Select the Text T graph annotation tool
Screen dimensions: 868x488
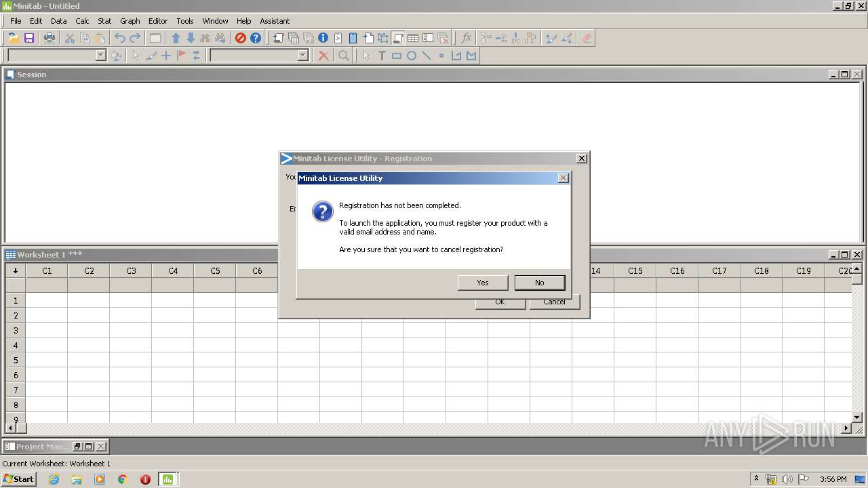pos(382,56)
